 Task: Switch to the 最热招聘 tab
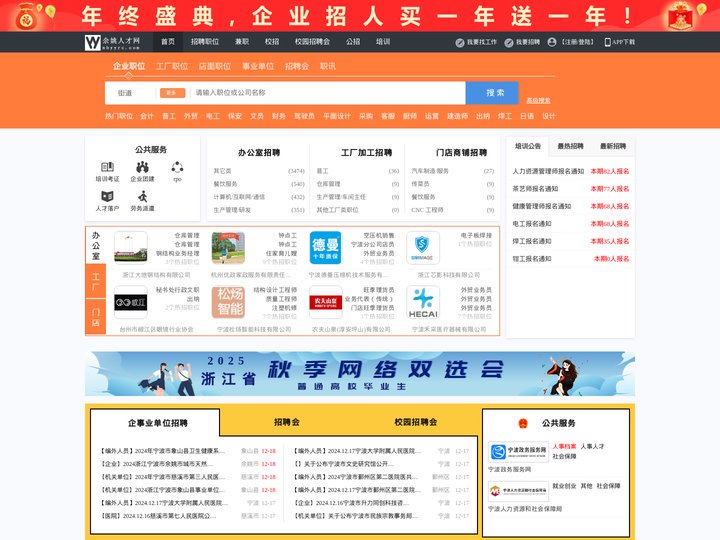coord(570,146)
